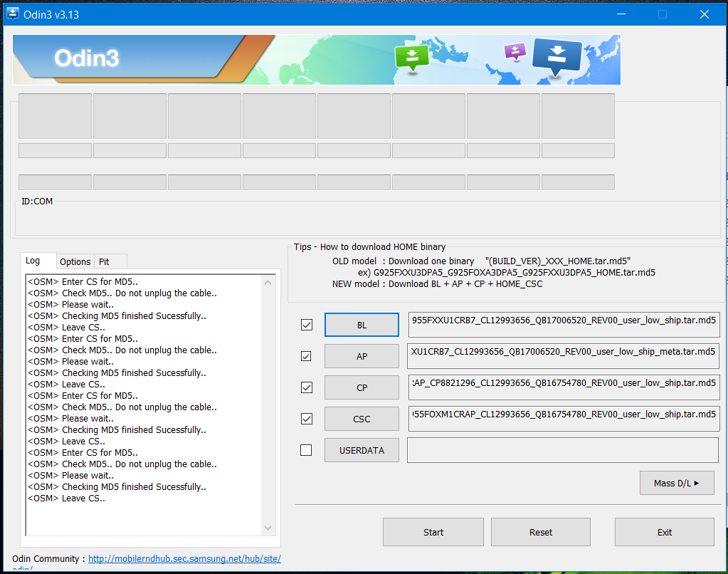The height and width of the screenshot is (574, 728).
Task: Click the Odin3 app icon in title bar
Action: 13,14
